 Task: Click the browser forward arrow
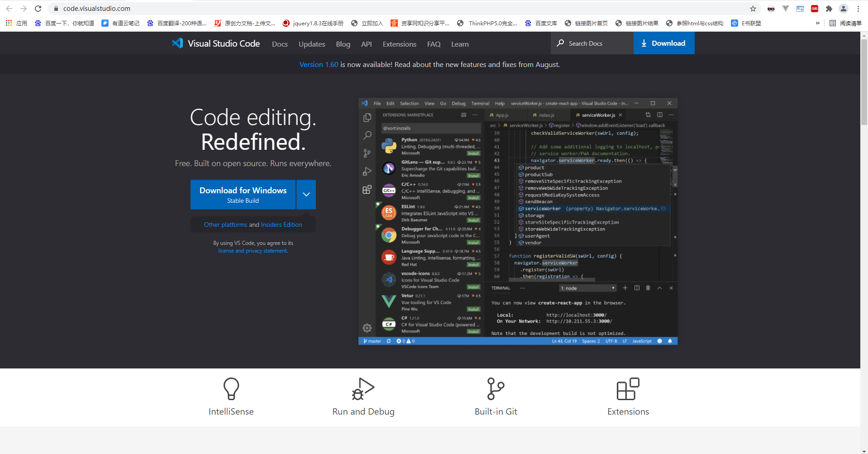24,9
